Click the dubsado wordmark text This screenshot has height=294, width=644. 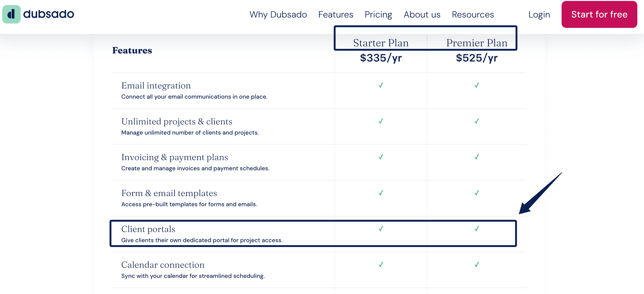coord(49,14)
